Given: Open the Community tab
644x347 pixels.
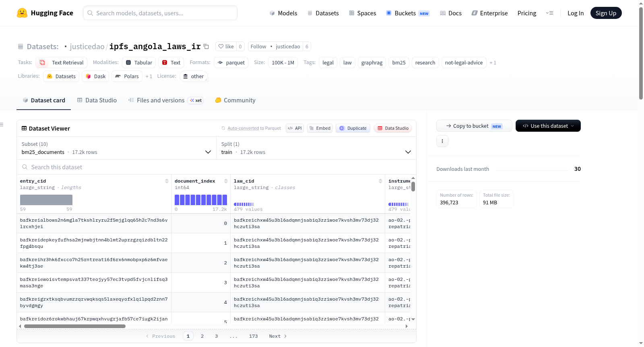Looking at the screenshot, I should pyautogui.click(x=235, y=100).
